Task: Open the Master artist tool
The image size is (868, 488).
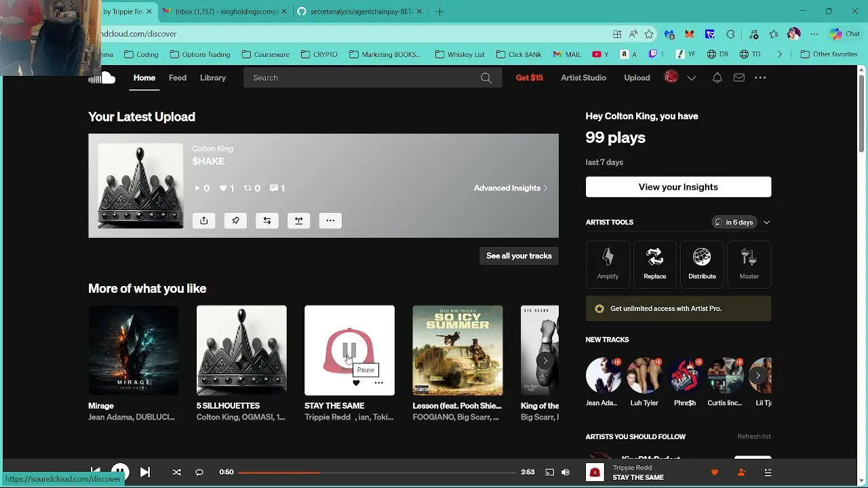Action: click(749, 264)
